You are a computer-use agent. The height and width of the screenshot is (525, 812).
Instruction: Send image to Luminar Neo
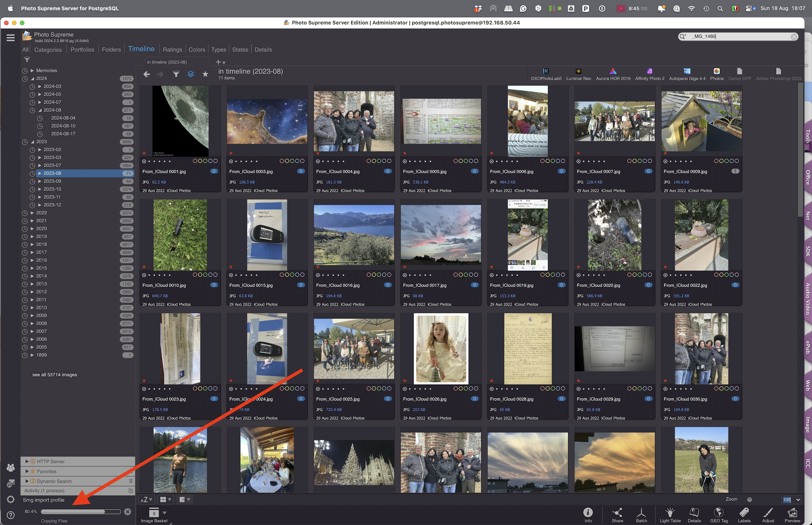pos(579,74)
